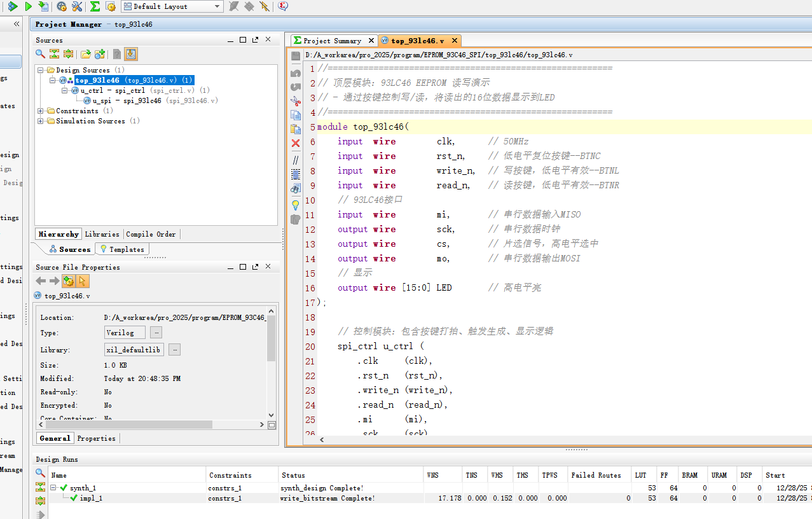
Task: Click the WNS column header in Design Runs
Action: pos(443,475)
